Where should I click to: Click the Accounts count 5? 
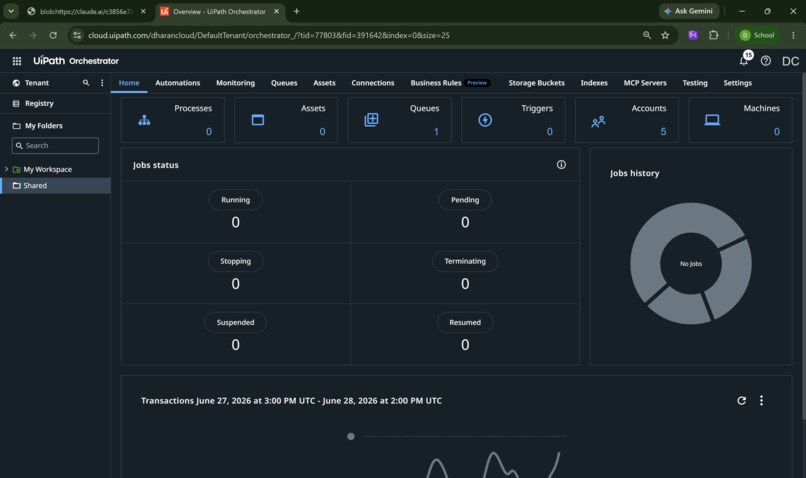coord(663,132)
